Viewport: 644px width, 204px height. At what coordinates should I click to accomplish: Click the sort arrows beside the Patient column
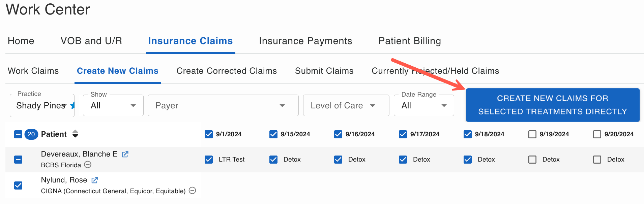tap(75, 134)
